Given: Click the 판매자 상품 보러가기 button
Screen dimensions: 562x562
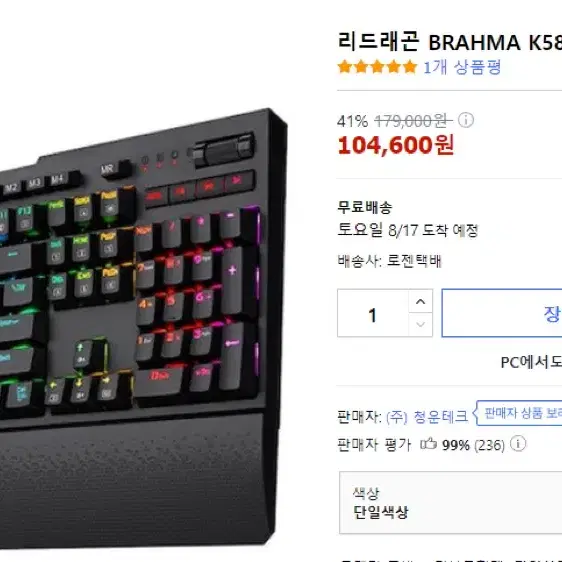Looking at the screenshot, I should 519,413.
